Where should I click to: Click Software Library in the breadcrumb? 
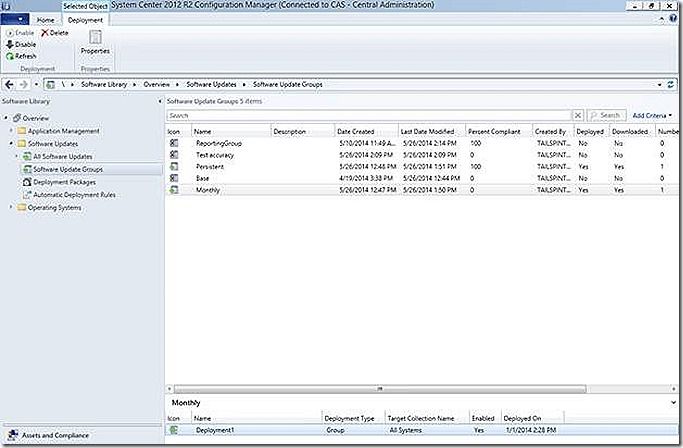click(x=104, y=85)
